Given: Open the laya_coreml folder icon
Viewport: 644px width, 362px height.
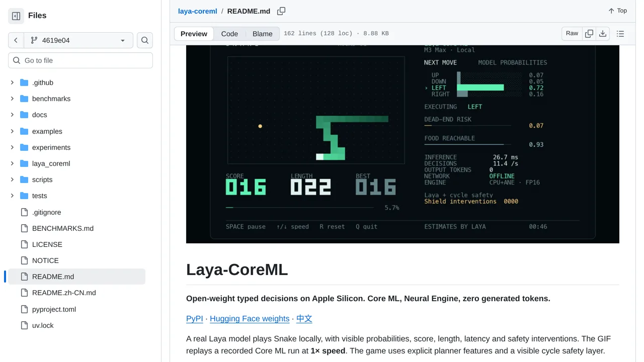Looking at the screenshot, I should pyautogui.click(x=24, y=163).
